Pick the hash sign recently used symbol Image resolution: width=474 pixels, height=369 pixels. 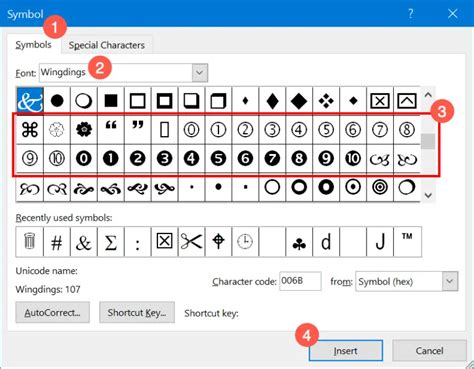click(x=57, y=242)
